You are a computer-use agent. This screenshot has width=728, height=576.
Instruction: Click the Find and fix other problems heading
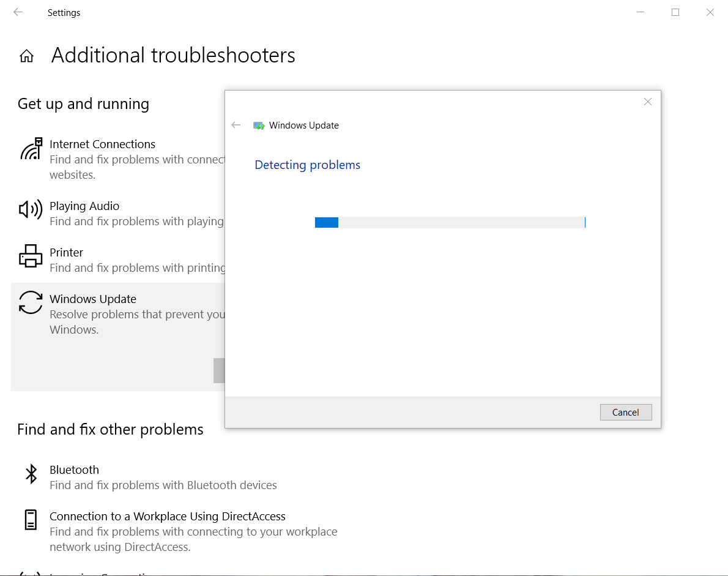111,429
